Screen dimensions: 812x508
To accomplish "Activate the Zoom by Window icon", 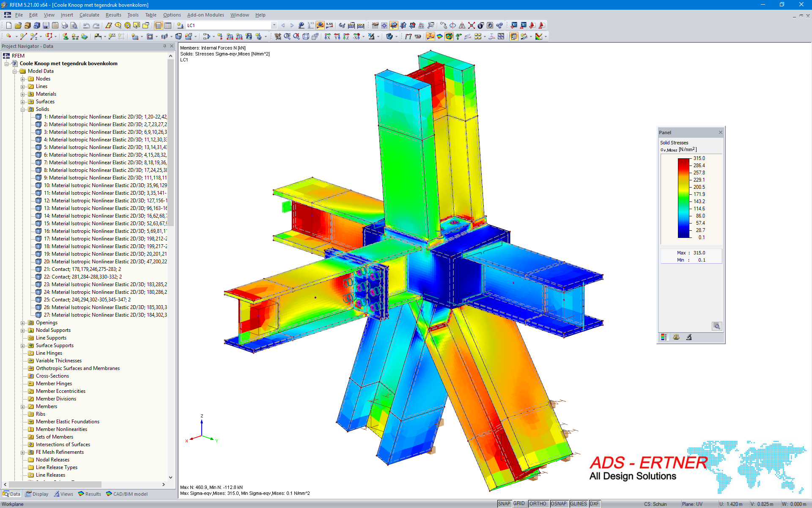I will tap(287, 37).
